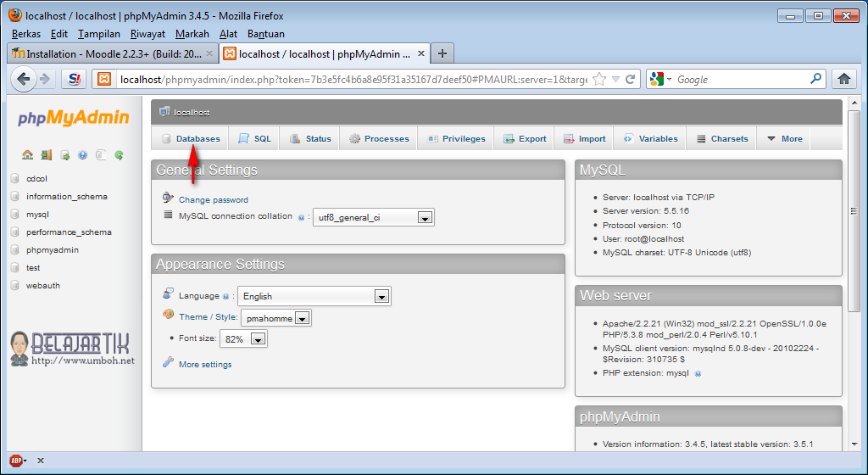Click the S! toolbar button
Image resolution: width=868 pixels, height=475 pixels.
pos(74,79)
